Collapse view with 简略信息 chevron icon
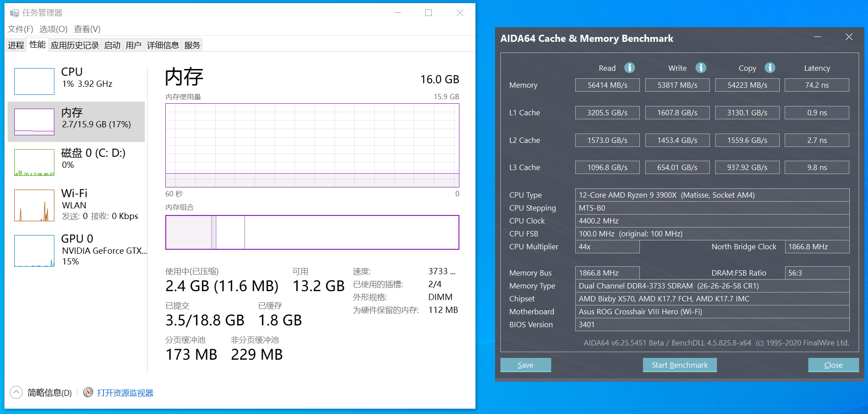This screenshot has width=868, height=414. tap(16, 392)
